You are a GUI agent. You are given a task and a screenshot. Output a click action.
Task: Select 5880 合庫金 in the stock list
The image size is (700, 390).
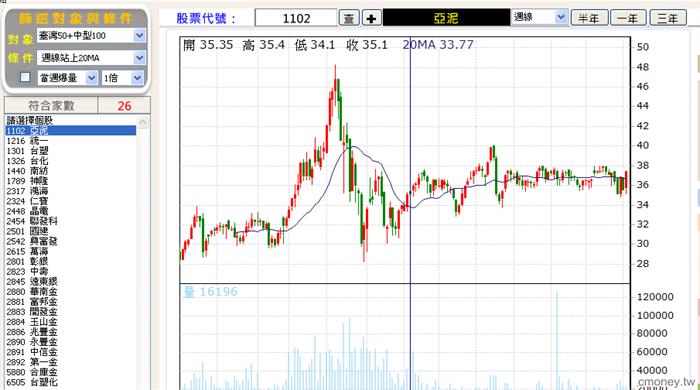71,372
